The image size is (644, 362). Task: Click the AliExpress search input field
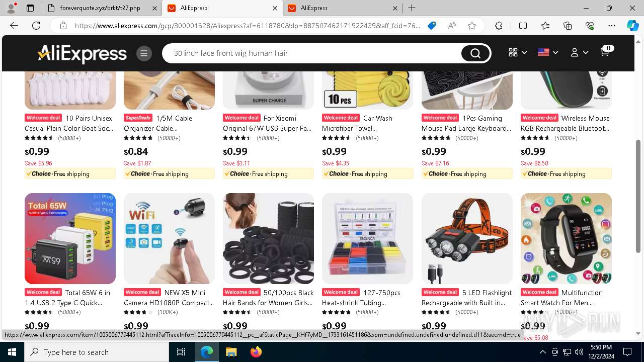tap(314, 53)
